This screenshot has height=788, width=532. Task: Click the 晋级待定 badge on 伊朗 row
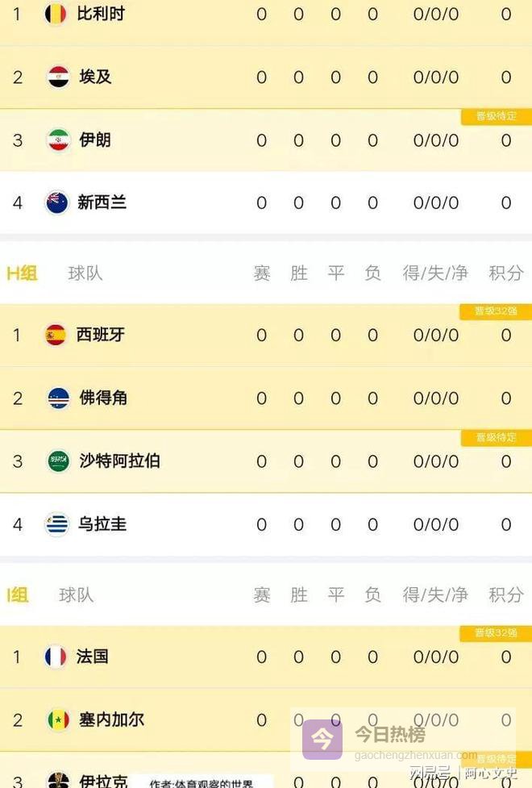[496, 116]
